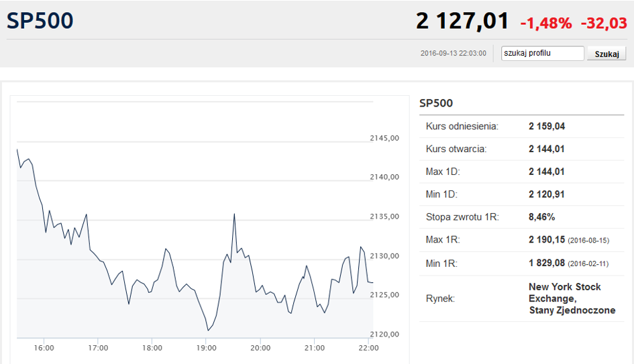Click the Min 1R label

pyautogui.click(x=441, y=263)
